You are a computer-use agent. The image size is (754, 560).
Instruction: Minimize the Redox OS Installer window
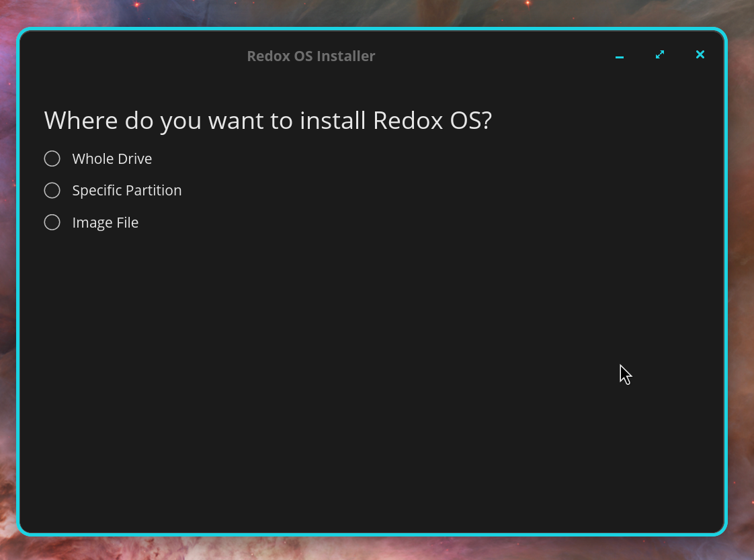(620, 56)
